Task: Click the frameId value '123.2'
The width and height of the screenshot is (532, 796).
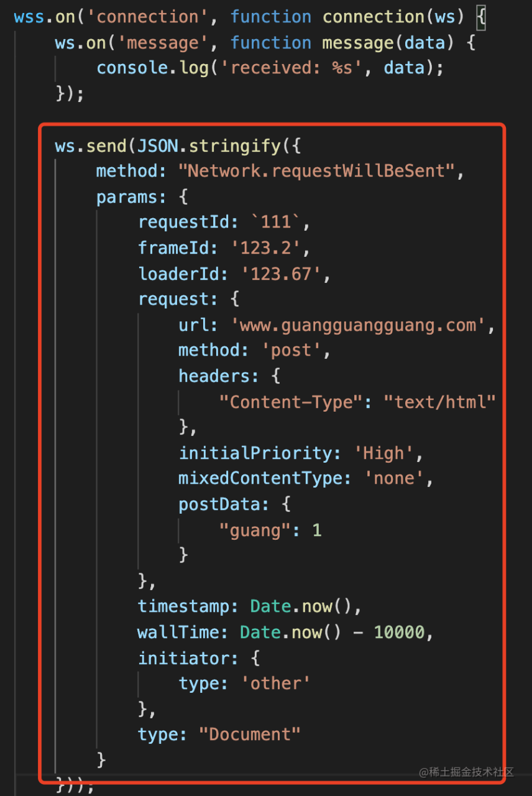Action: coord(266,248)
